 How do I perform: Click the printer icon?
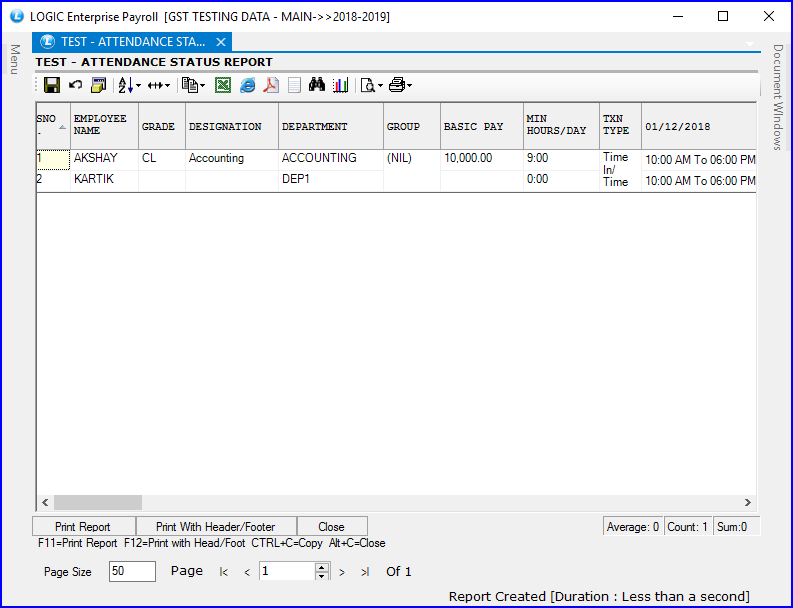(397, 85)
